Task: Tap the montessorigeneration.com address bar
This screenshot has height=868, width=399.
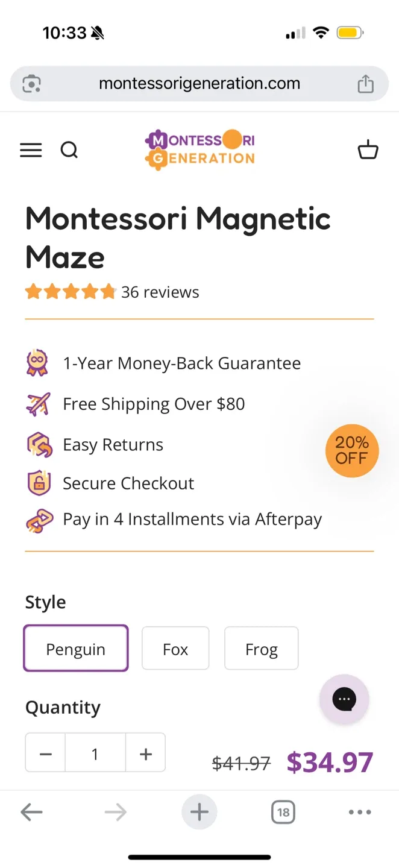Action: [199, 84]
